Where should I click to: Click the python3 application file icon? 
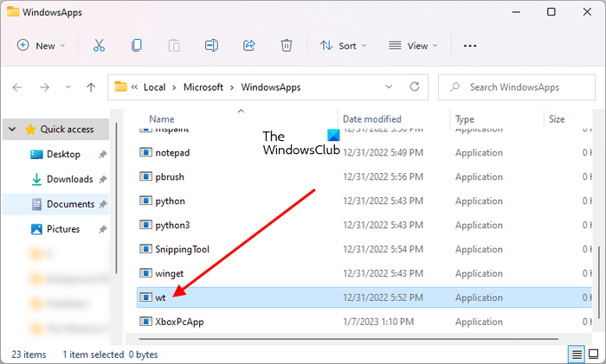(145, 225)
